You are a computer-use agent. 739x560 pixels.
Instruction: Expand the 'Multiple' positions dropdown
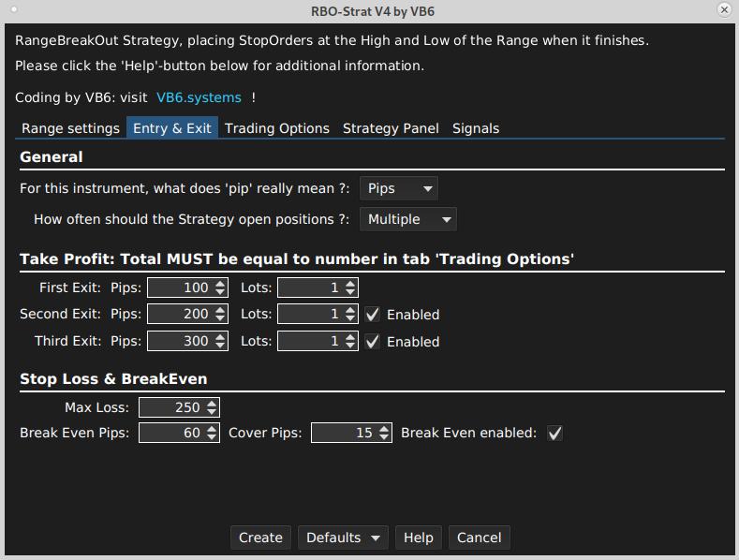(x=408, y=219)
